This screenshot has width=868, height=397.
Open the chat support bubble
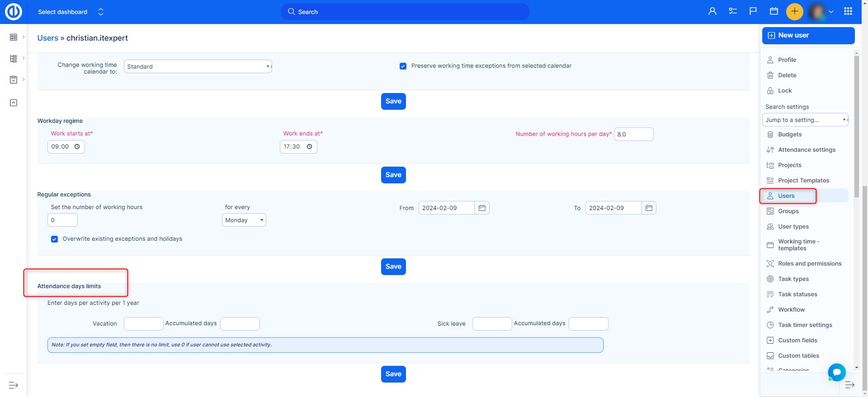tap(836, 372)
